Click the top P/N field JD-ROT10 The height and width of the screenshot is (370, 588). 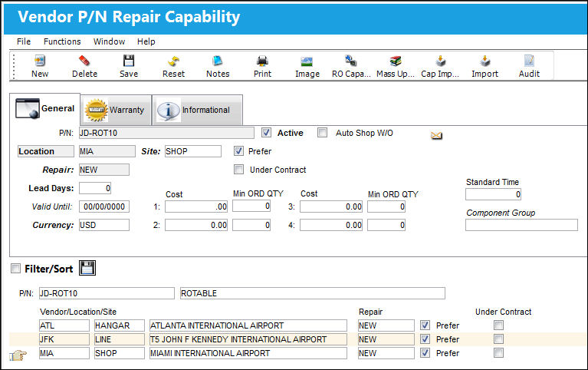pos(166,133)
